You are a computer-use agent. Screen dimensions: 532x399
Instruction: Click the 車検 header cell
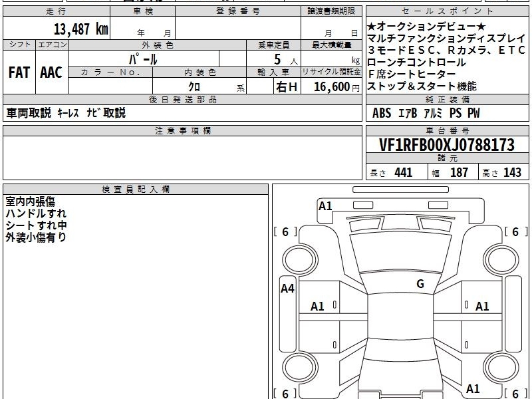[x=143, y=11]
